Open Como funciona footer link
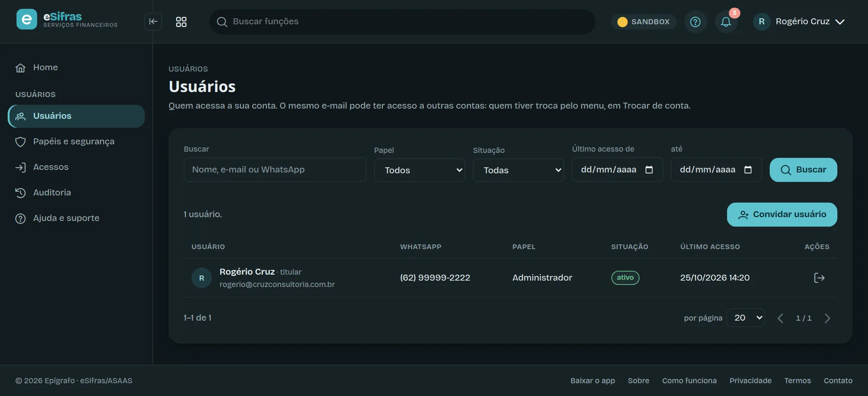The width and height of the screenshot is (868, 396). point(689,381)
